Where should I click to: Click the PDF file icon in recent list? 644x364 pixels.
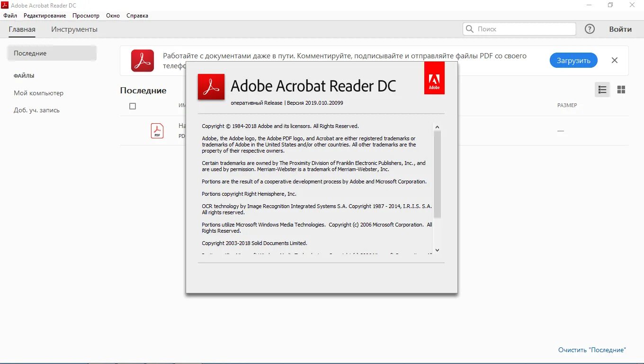tap(157, 131)
